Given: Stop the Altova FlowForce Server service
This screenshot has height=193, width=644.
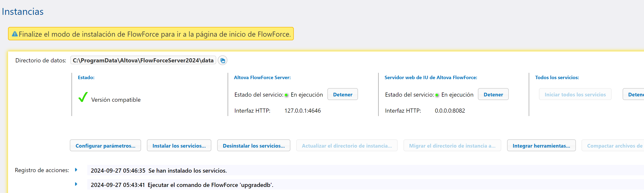Looking at the screenshot, I should point(342,94).
